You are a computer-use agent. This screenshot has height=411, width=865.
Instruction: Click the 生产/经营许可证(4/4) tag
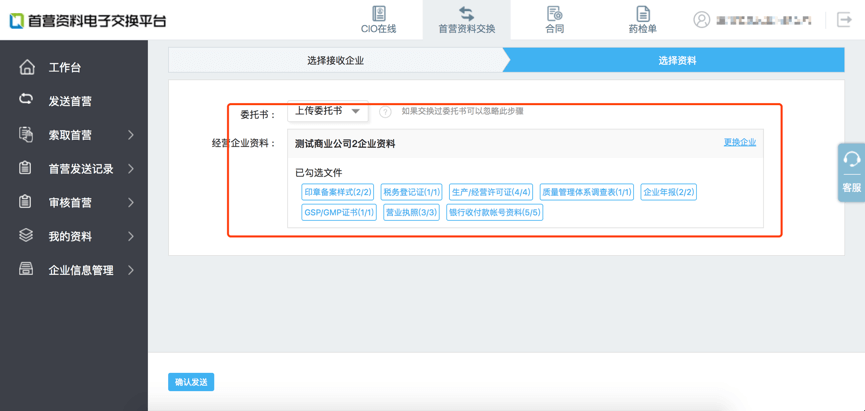491,193
